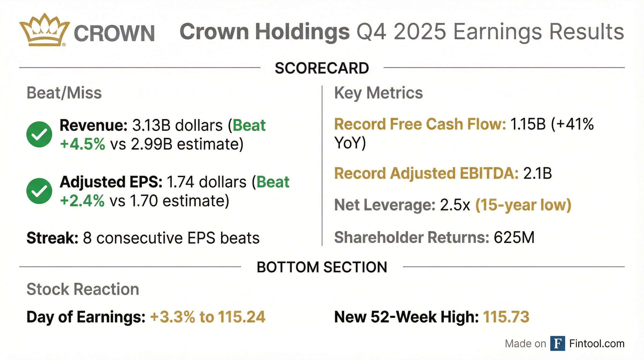Select the Crown Holdings Q4 2025 Earnings Results title

click(402, 32)
